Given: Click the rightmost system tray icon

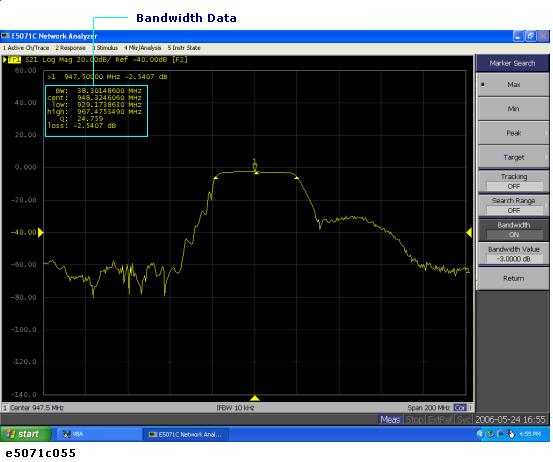Looking at the screenshot, I should point(511,434).
